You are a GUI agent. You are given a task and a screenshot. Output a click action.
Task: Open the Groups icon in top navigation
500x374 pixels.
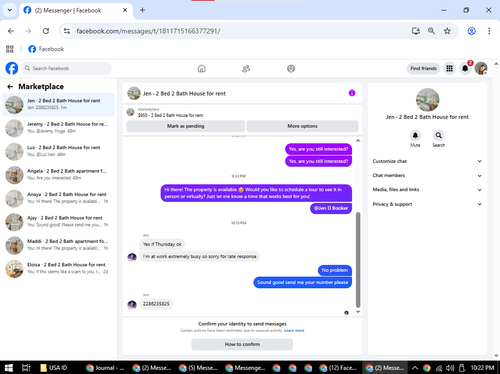(x=291, y=69)
